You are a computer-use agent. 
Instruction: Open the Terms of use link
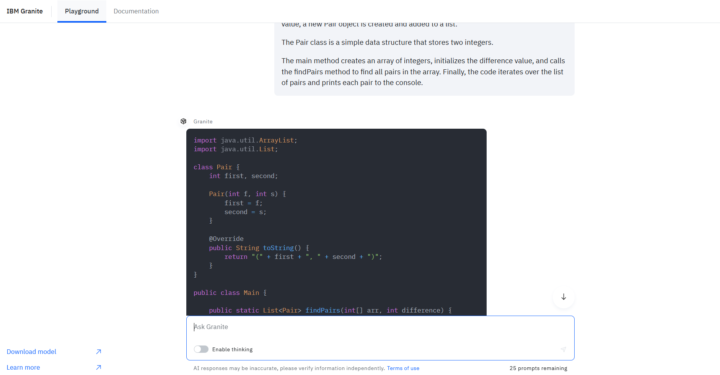pyautogui.click(x=403, y=368)
